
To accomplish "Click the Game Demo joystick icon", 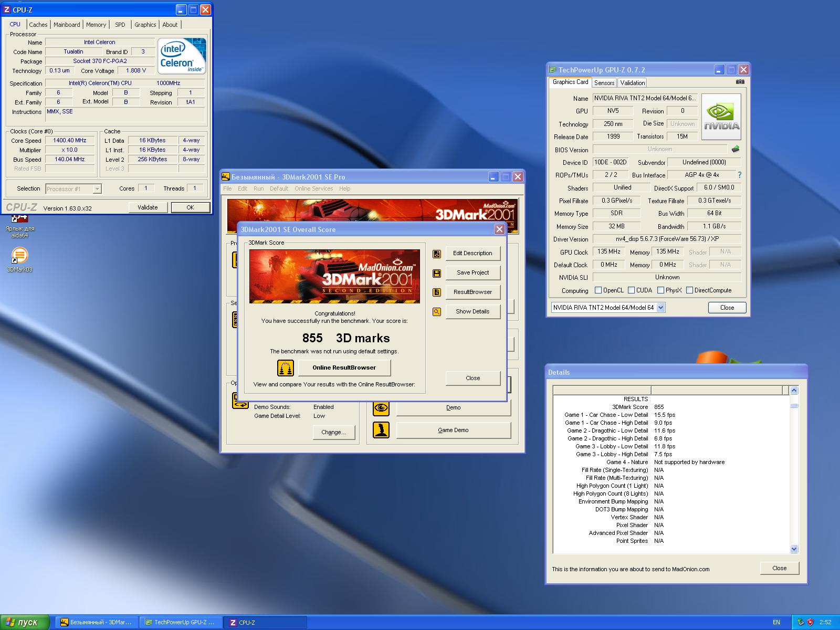I will 381,430.
